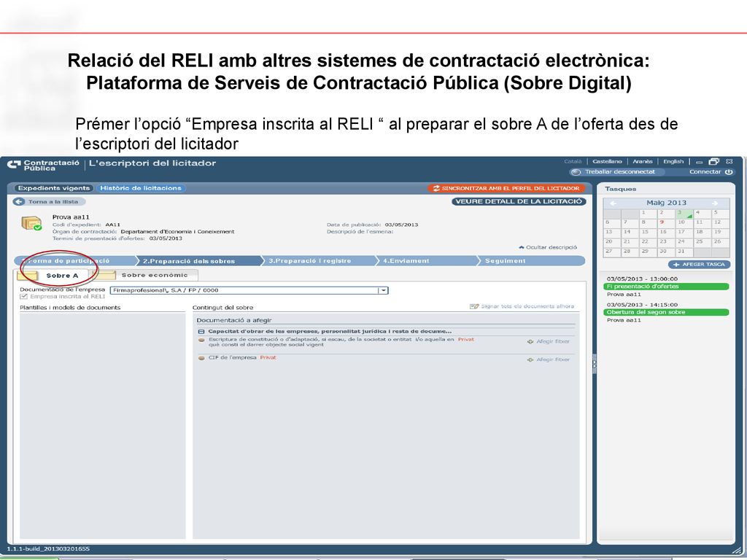Click the power icon next to Connectar
The image size is (747, 560).
pyautogui.click(x=729, y=172)
